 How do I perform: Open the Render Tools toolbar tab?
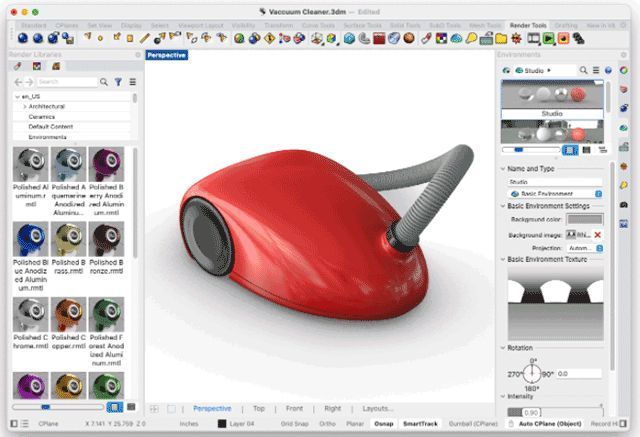coord(525,24)
